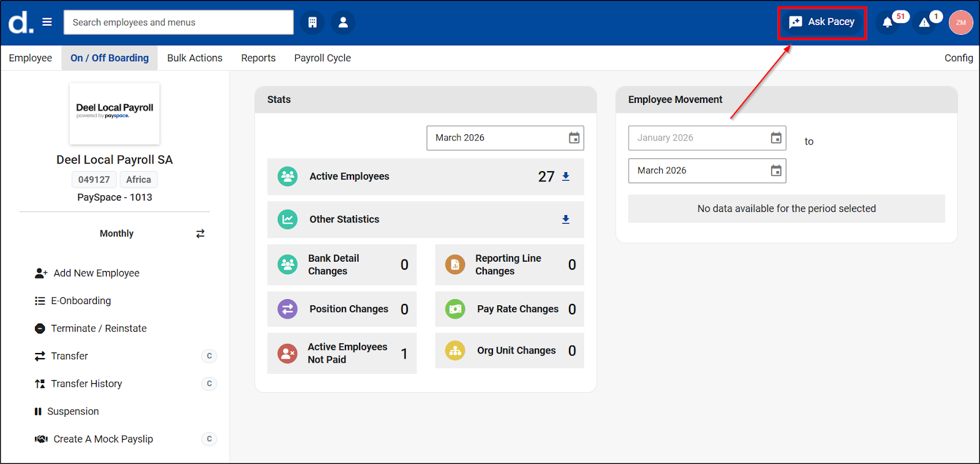
Task: Click the Ask Pacey button
Action: pos(822,22)
